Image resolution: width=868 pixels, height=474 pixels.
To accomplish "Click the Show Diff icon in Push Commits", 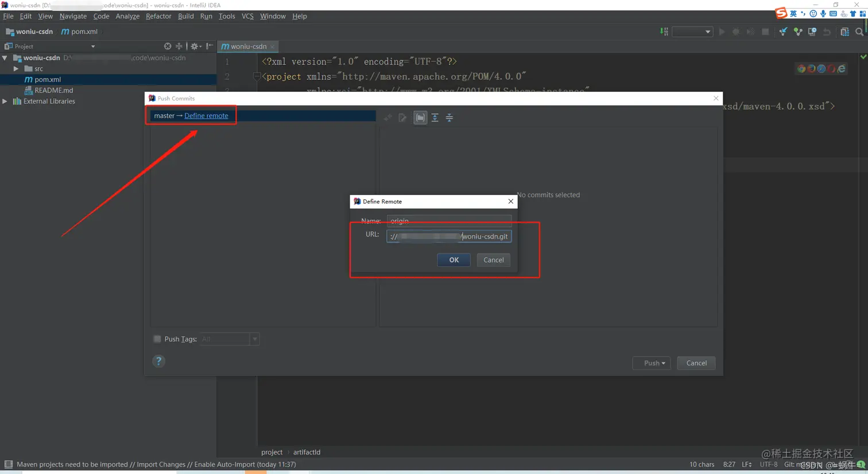I will click(x=388, y=117).
